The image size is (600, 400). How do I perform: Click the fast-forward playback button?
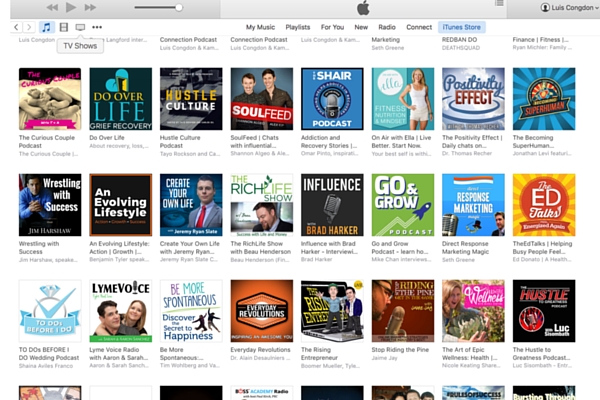tap(90, 7)
